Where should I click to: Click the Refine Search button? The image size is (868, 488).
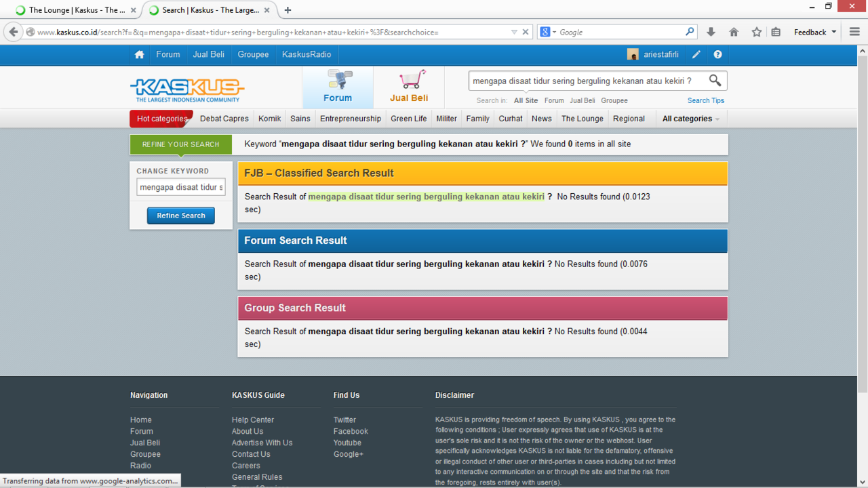click(181, 216)
